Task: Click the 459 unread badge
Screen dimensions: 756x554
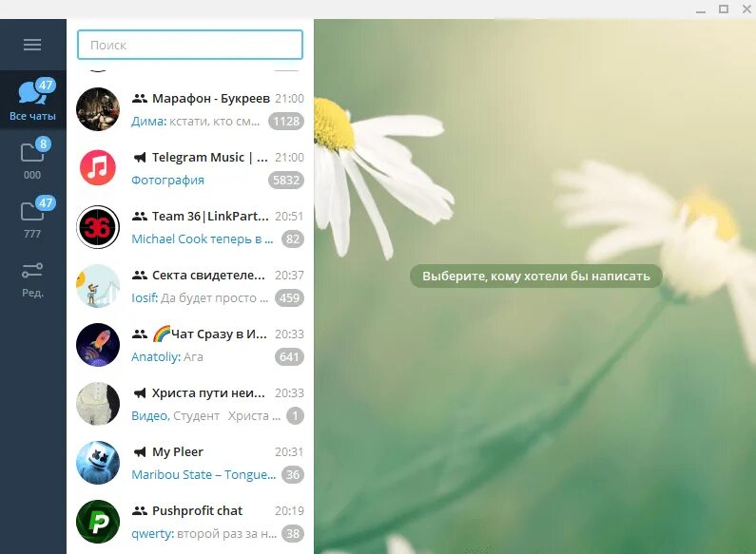Action: tap(289, 297)
